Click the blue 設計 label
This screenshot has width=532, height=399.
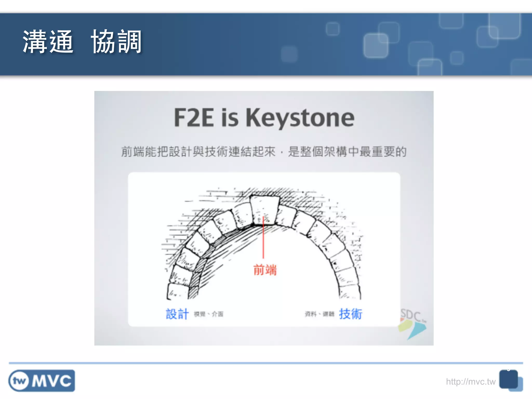click(x=177, y=314)
